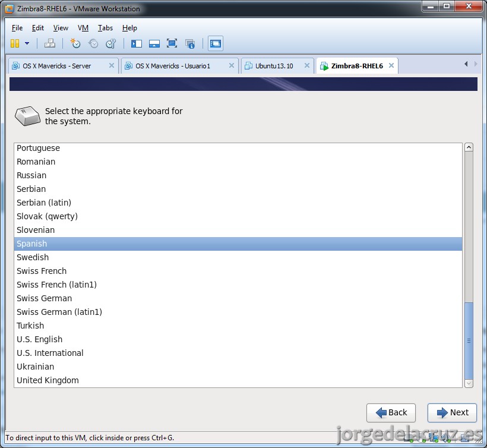Select Turkish keyboard layout

pyautogui.click(x=238, y=326)
